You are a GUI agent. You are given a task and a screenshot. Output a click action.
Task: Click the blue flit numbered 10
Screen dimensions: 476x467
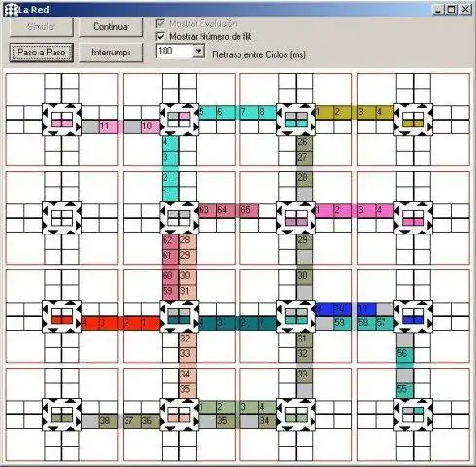click(x=343, y=309)
